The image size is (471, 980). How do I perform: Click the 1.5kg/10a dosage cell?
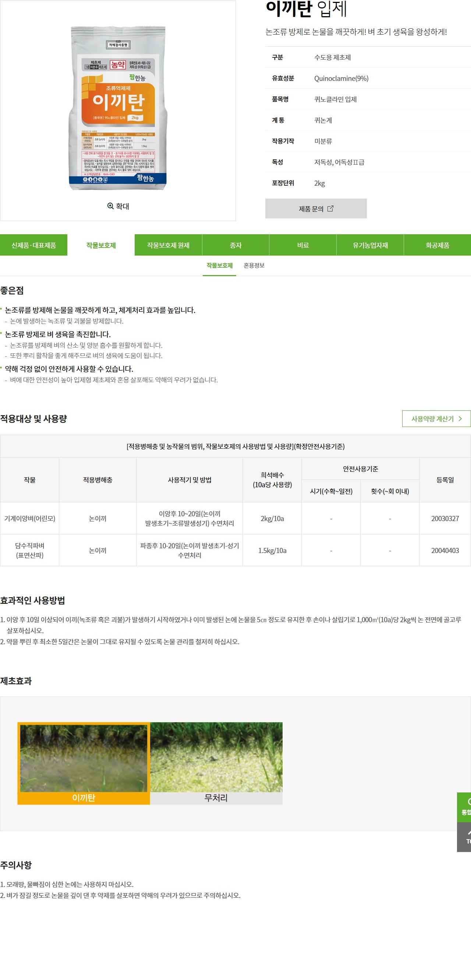pyautogui.click(x=272, y=550)
